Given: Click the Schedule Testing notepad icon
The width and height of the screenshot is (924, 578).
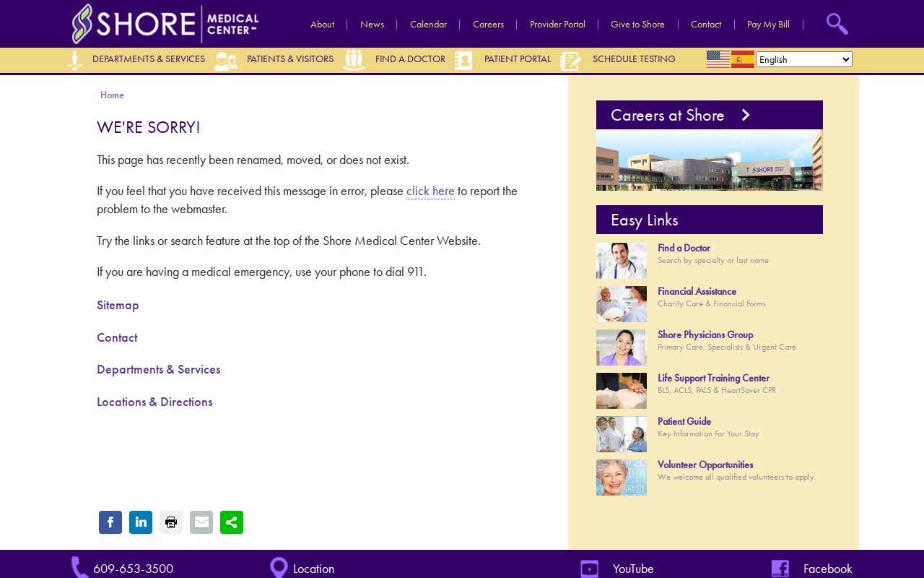Looking at the screenshot, I should click(x=571, y=61).
